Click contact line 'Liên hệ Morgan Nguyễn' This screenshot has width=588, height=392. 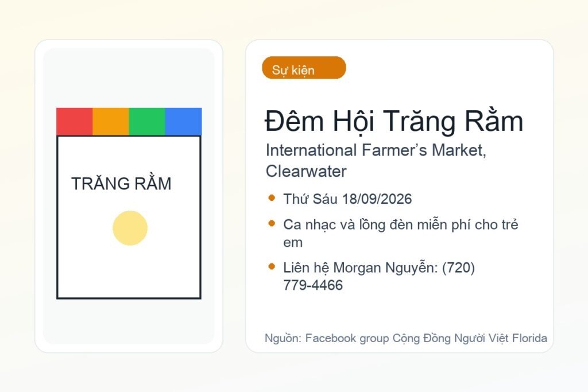[x=379, y=276]
